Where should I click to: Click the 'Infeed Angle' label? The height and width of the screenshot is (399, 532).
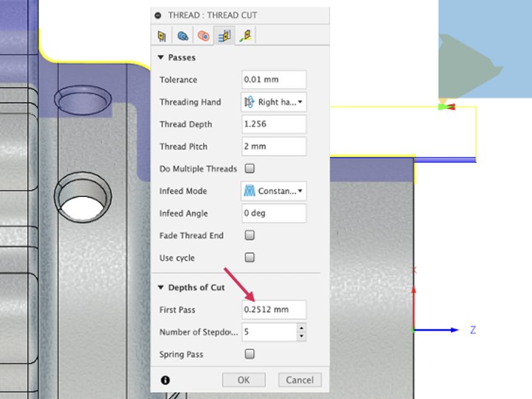pyautogui.click(x=184, y=213)
